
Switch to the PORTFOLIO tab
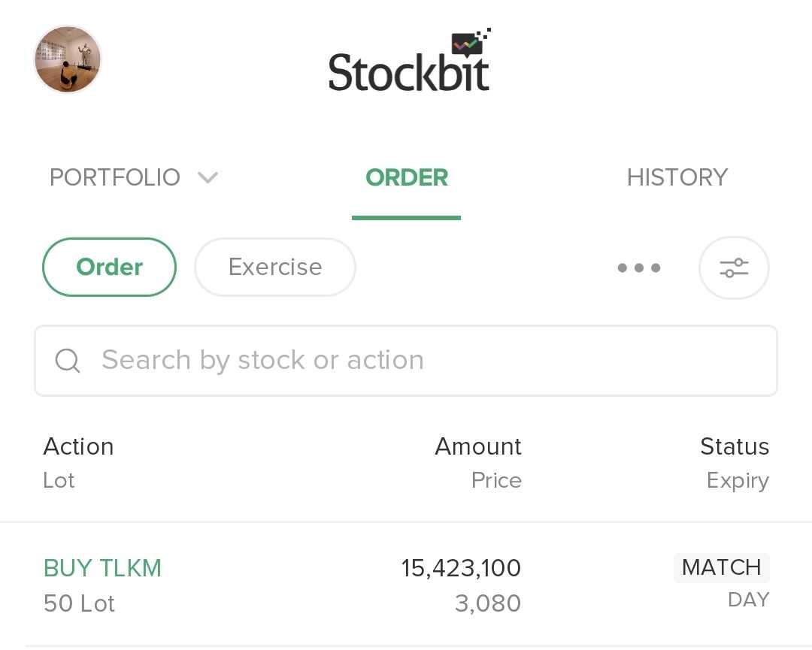[115, 178]
